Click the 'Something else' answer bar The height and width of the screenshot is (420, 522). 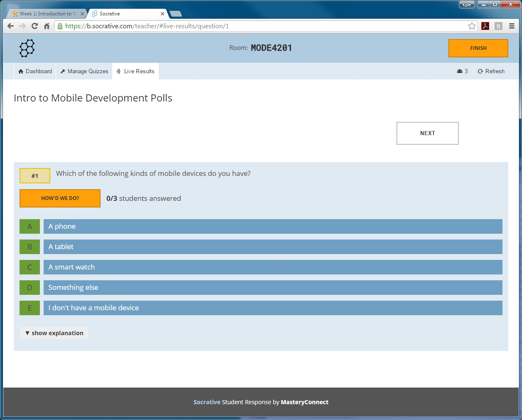coord(273,288)
